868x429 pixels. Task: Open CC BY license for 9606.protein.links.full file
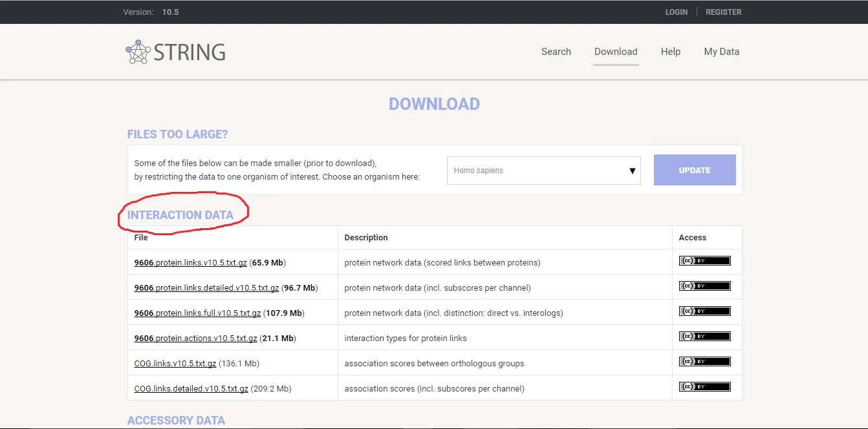tap(704, 311)
